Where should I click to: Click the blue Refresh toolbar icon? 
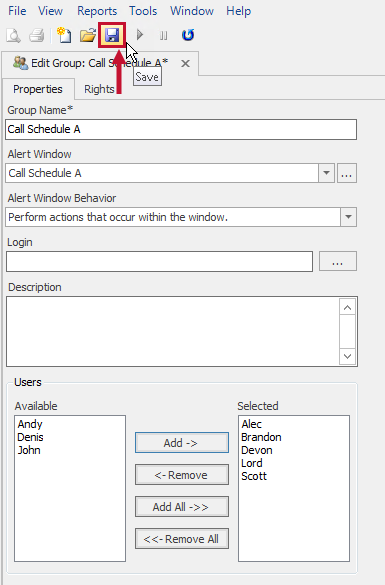188,35
